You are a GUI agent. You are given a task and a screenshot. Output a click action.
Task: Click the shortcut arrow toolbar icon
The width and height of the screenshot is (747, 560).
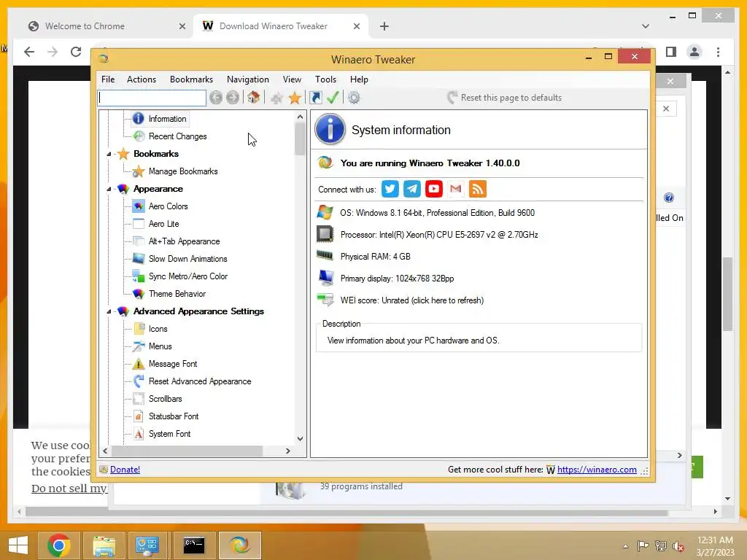[x=315, y=98]
